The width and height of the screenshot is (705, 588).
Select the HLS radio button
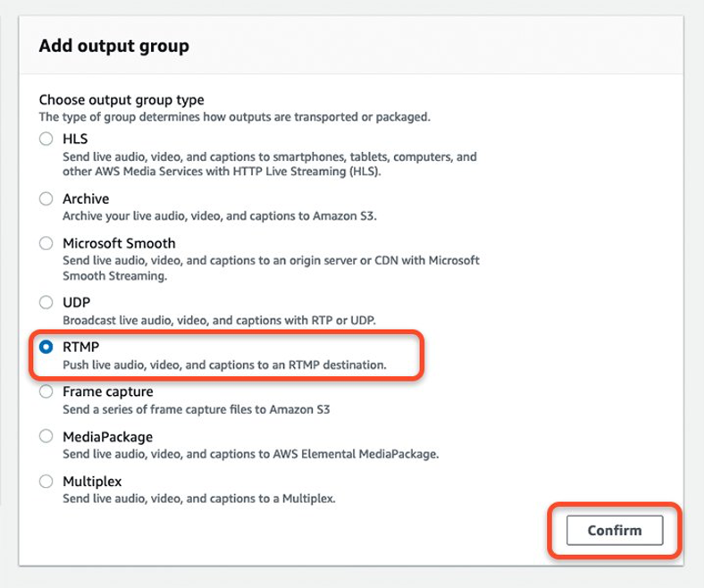click(x=46, y=139)
